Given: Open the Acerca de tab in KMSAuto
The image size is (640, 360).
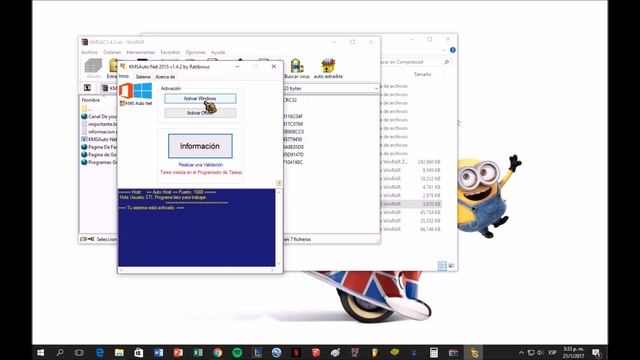Looking at the screenshot, I should coord(165,77).
